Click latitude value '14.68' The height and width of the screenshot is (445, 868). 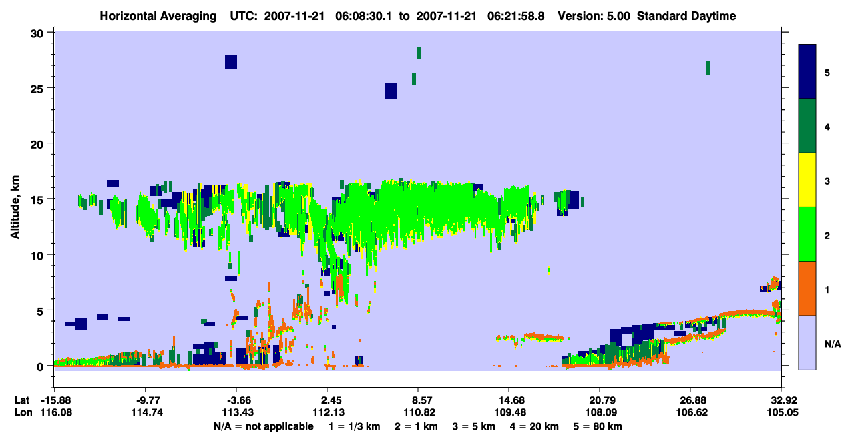[x=509, y=400]
